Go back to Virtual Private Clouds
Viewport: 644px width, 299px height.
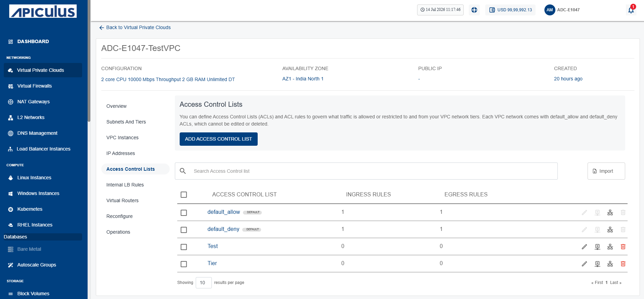point(135,27)
